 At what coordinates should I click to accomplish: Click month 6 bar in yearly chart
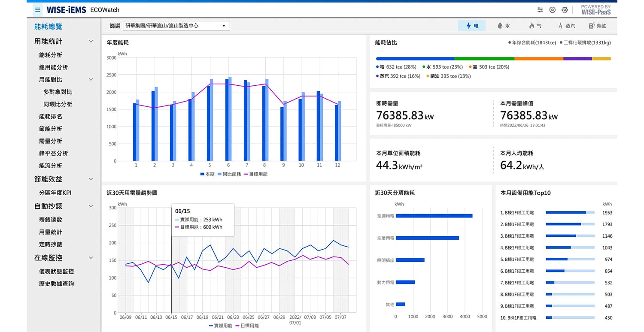(x=228, y=119)
